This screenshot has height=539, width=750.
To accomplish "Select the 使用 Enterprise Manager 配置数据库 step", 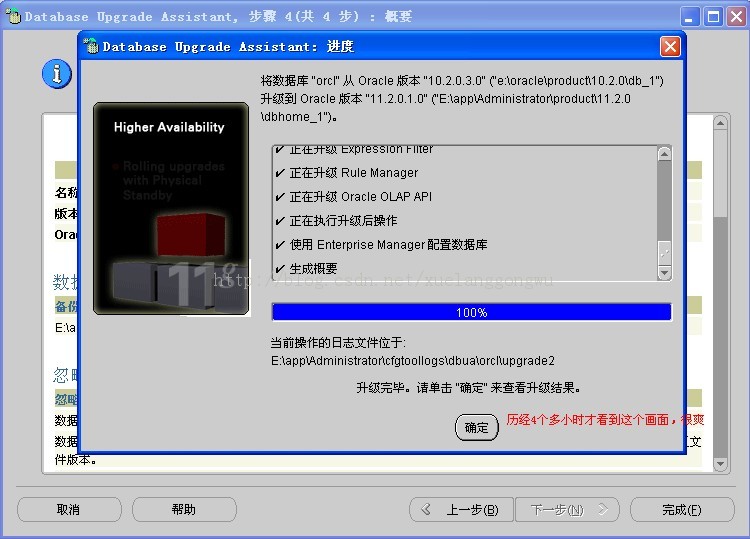I will tap(388, 244).
